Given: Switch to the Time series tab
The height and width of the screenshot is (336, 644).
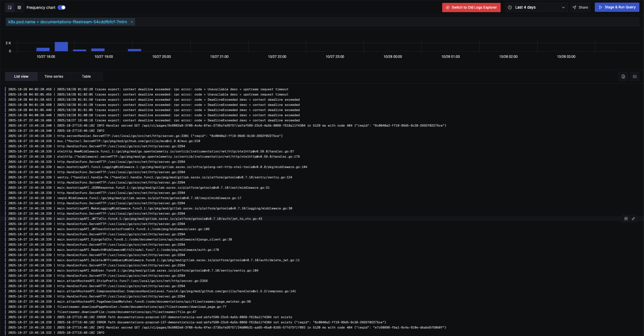Looking at the screenshot, I should pos(54,77).
